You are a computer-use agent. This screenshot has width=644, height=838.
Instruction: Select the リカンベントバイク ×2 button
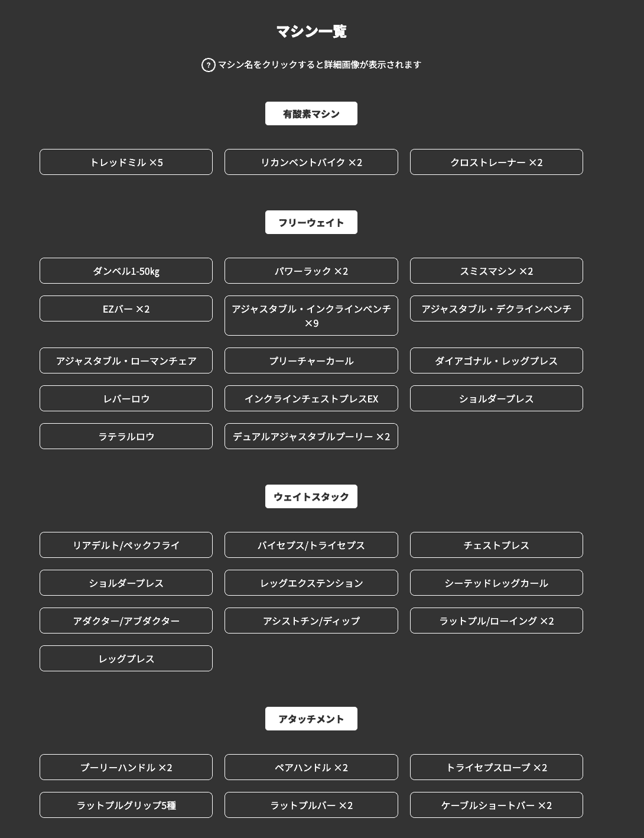coord(311,162)
